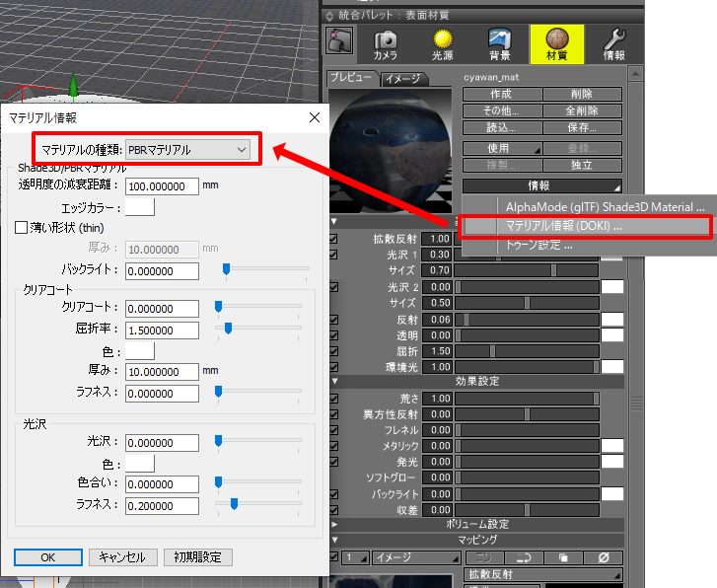Choose マテリアル情報 (DOKI) menu item
Viewport: 717px width, 588px height.
[x=585, y=226]
